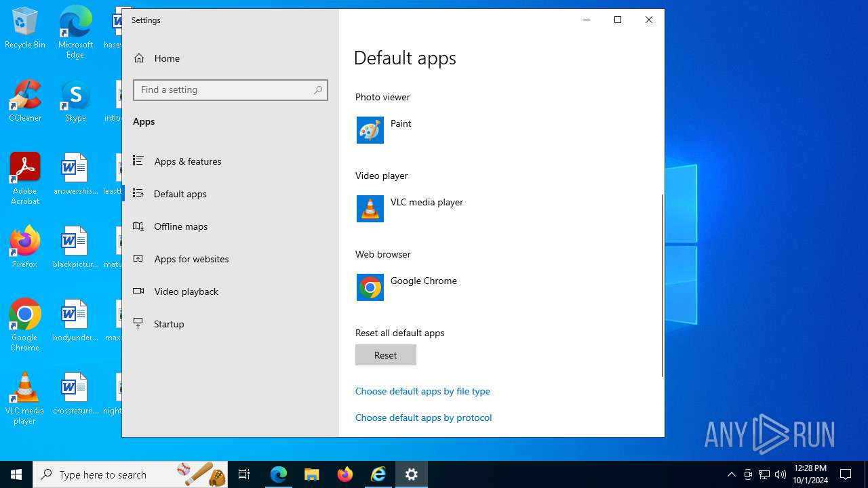
Task: Open Home in Settings sidebar
Action: tap(166, 58)
